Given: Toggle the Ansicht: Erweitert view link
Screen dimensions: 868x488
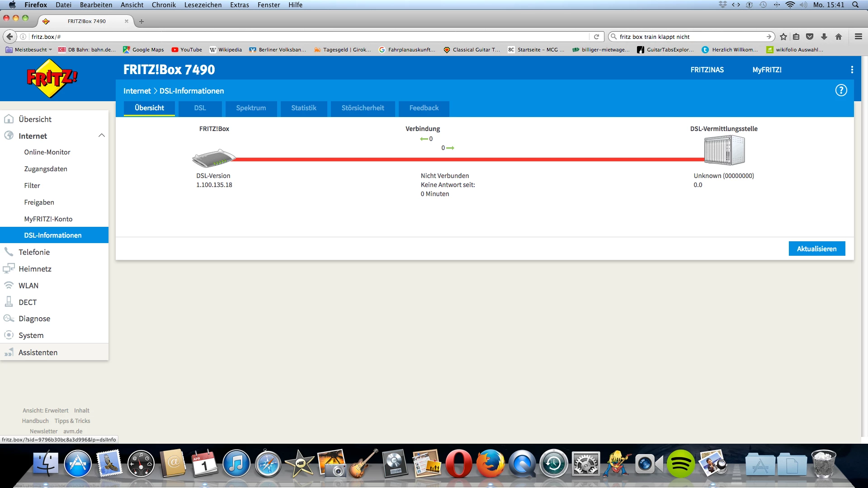Looking at the screenshot, I should (x=46, y=410).
